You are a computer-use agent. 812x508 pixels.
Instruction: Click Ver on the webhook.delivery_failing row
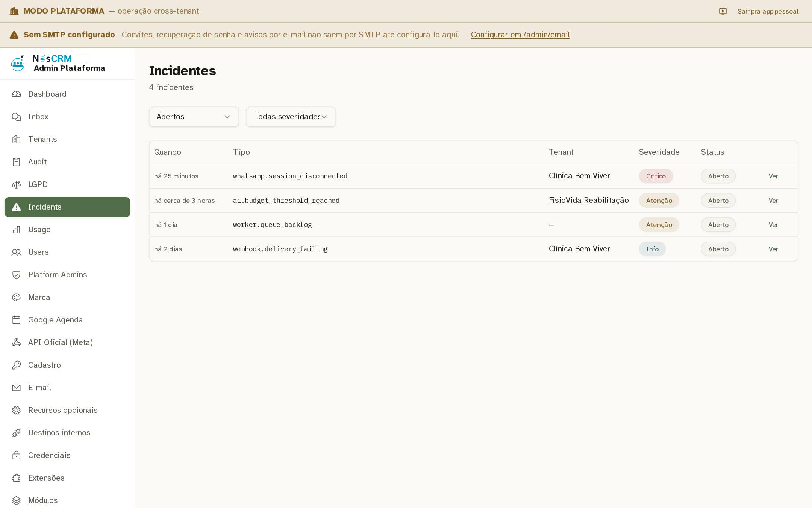[x=773, y=249]
